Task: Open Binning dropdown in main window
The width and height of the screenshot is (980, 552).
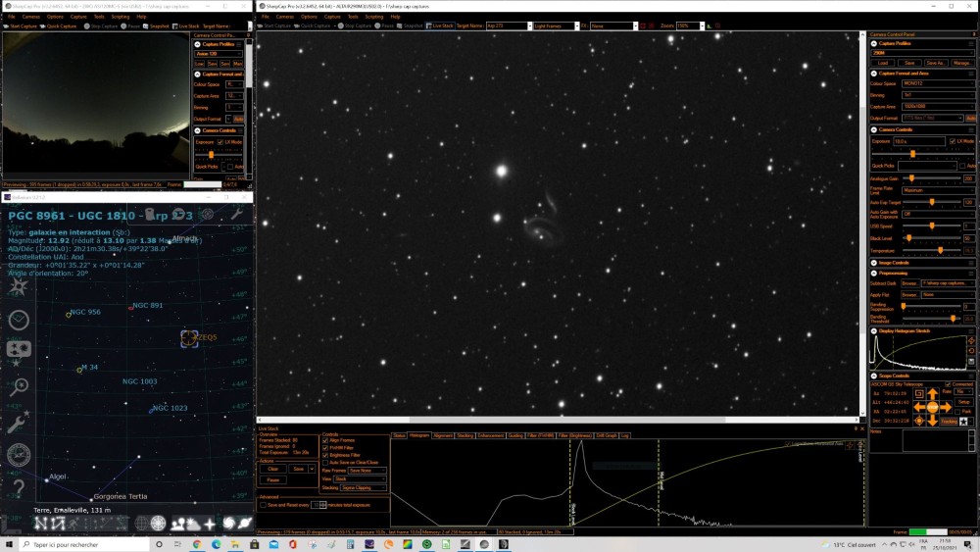Action: pyautogui.click(x=938, y=95)
